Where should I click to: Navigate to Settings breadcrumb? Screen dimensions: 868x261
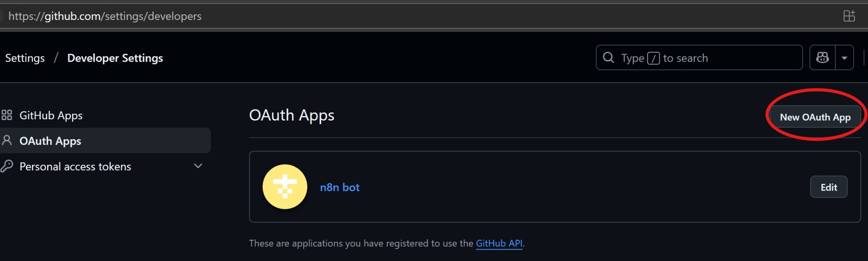25,58
